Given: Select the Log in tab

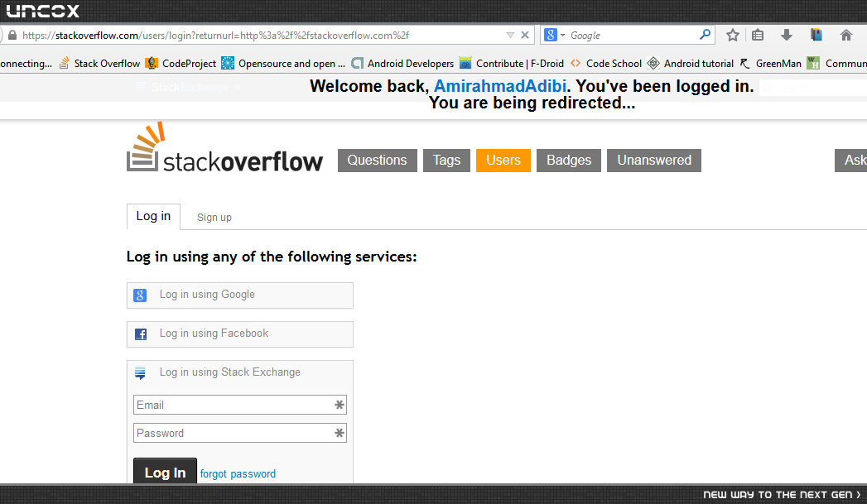Looking at the screenshot, I should [153, 217].
